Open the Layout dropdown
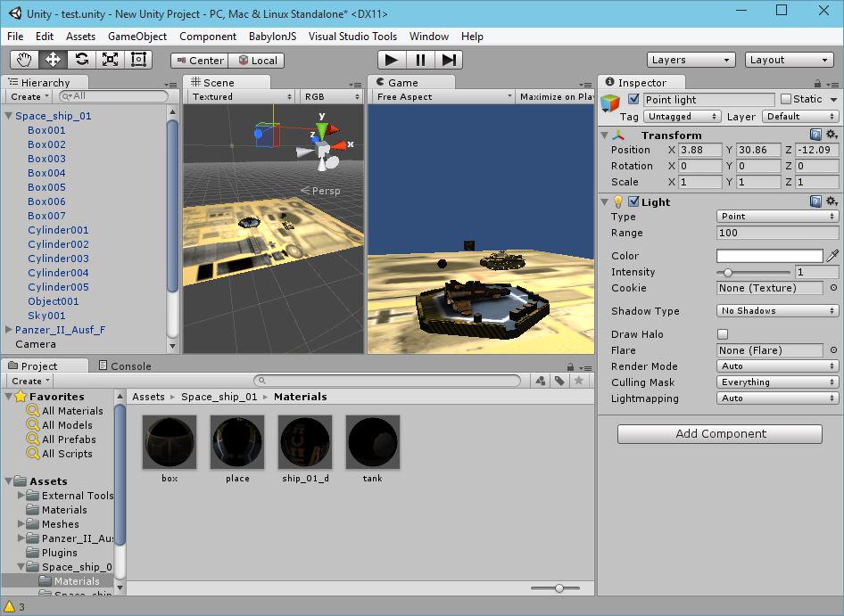 (x=789, y=60)
